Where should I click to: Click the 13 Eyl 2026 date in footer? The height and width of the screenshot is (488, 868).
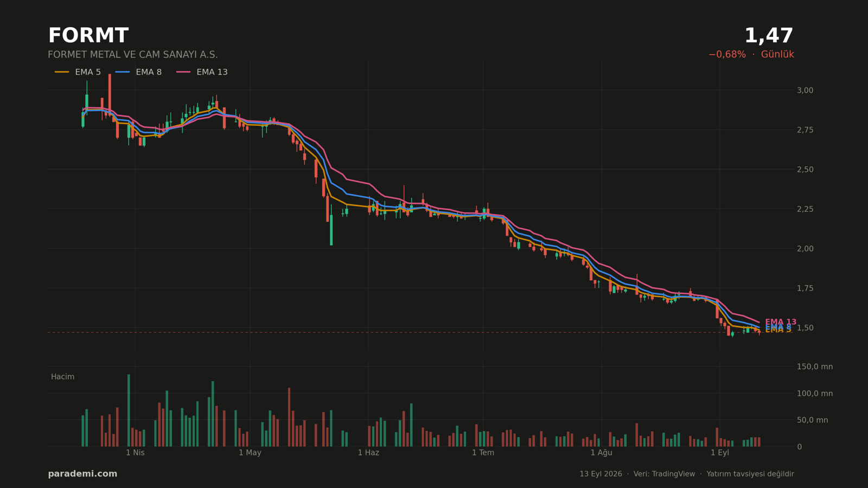tap(601, 474)
